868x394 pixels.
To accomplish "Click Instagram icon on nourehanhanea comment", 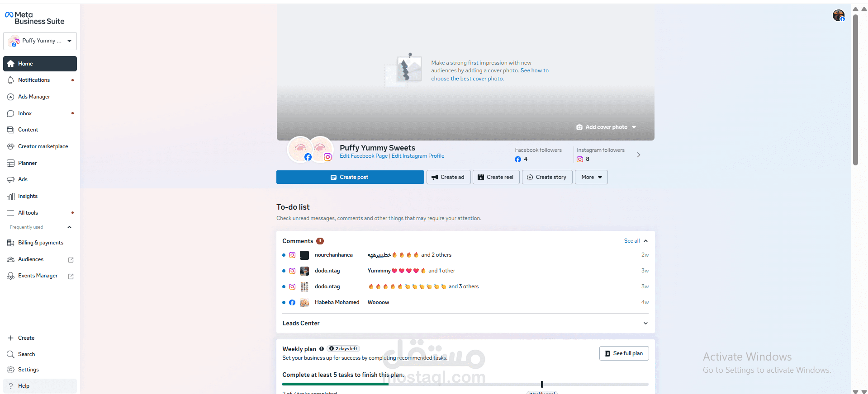I will (x=292, y=255).
